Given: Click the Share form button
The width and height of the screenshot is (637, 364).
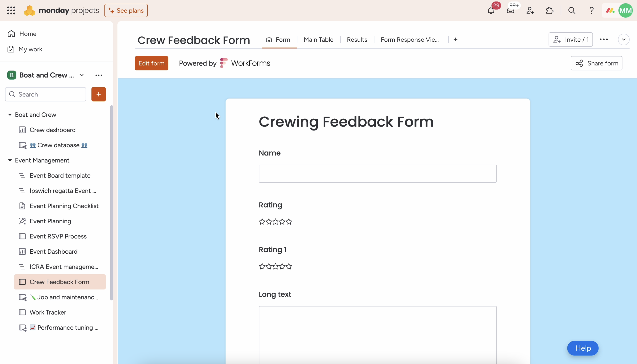Looking at the screenshot, I should 596,63.
